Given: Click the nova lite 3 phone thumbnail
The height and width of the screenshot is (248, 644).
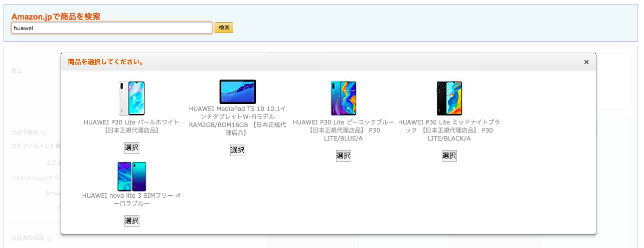Looking at the screenshot, I should pyautogui.click(x=132, y=176).
